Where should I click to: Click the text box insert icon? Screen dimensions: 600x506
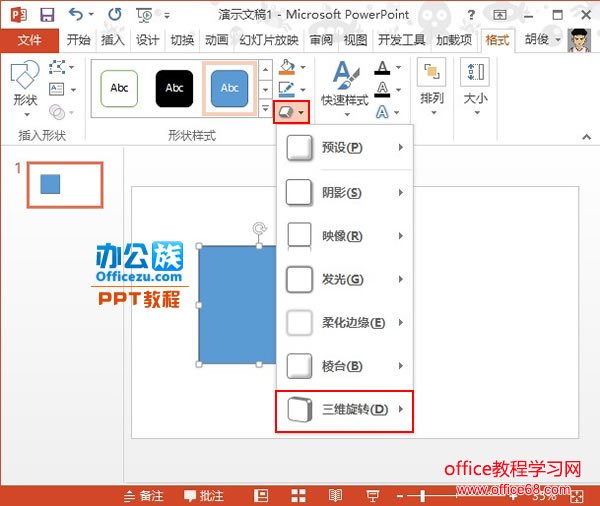click(57, 90)
